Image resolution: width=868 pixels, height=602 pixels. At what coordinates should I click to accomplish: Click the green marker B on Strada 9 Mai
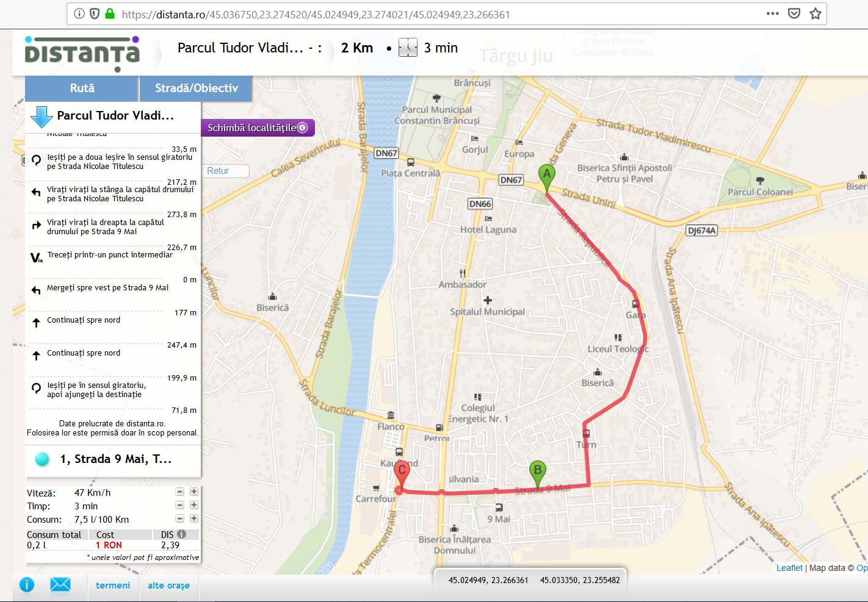(537, 474)
